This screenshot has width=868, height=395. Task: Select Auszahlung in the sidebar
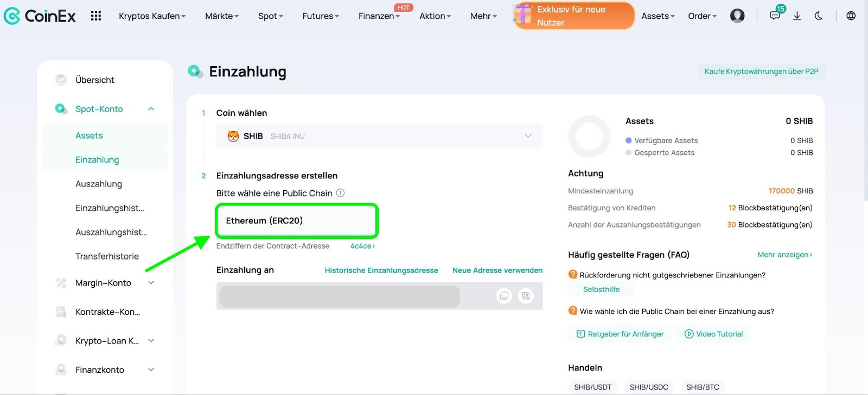pos(99,184)
